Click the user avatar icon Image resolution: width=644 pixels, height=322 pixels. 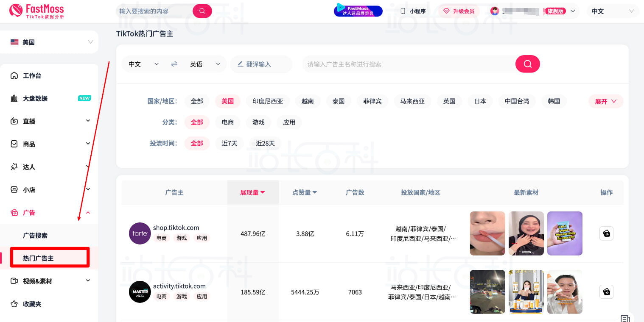click(x=495, y=11)
